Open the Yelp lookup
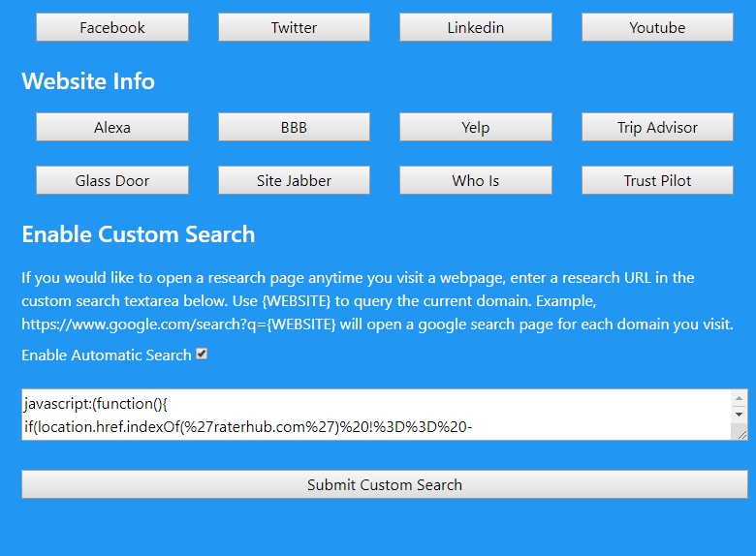 475,127
